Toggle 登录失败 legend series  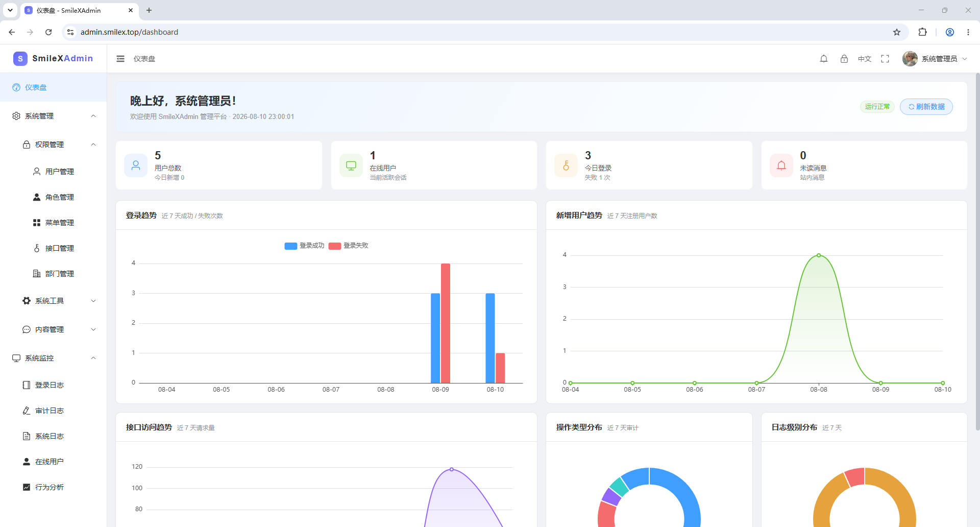(349, 246)
